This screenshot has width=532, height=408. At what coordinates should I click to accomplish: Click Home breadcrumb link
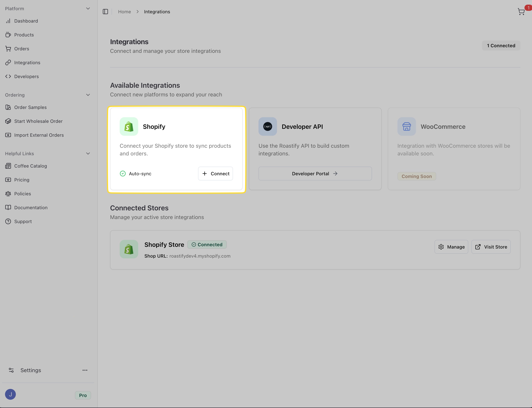pos(124,12)
